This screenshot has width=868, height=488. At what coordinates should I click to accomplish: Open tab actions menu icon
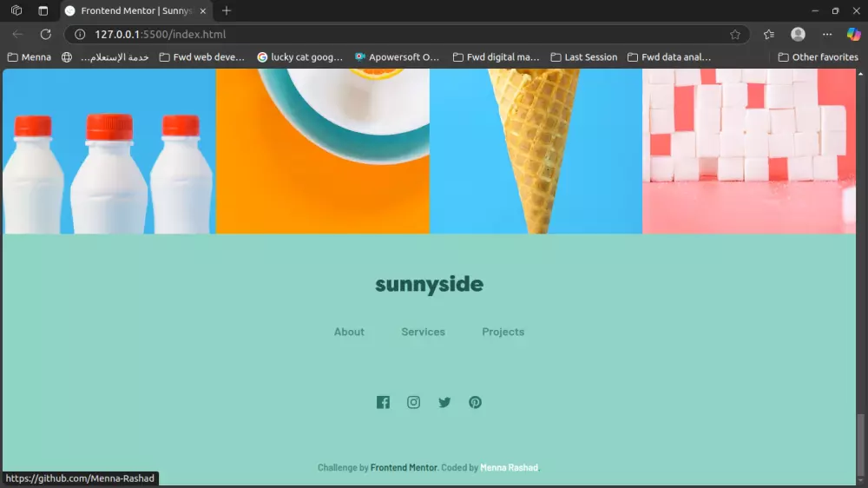pyautogui.click(x=43, y=10)
